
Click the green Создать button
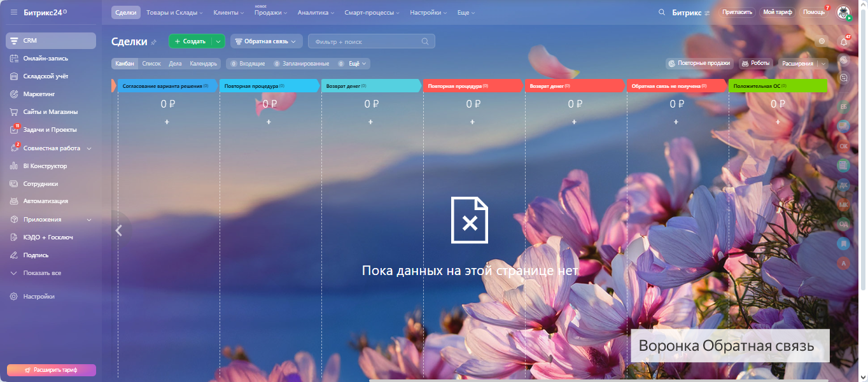[190, 41]
